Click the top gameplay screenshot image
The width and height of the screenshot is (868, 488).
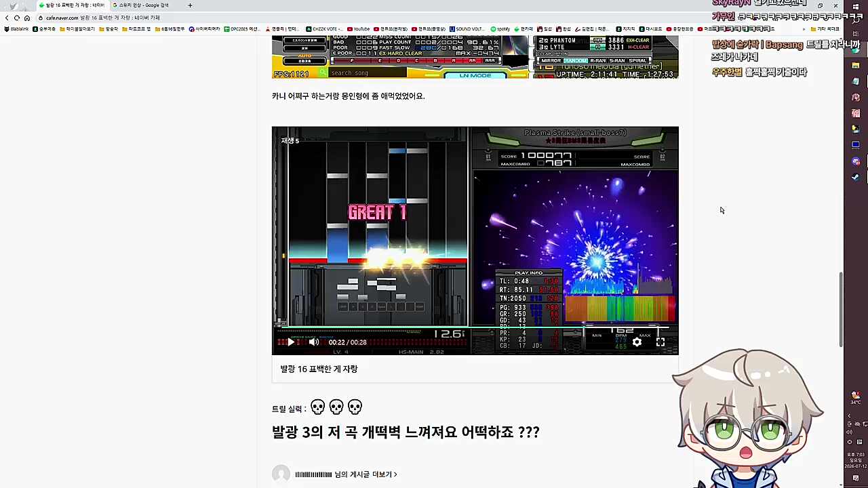pyautogui.click(x=475, y=57)
